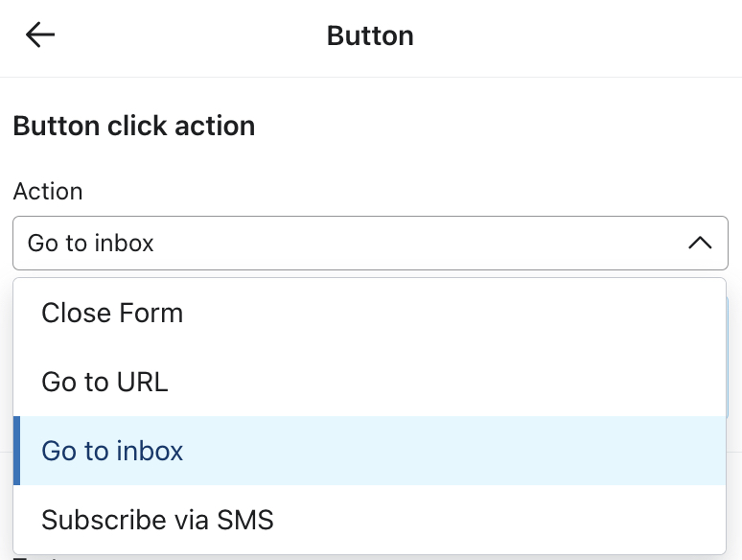The width and height of the screenshot is (742, 560).
Task: Click the "Action" field label
Action: point(48,191)
